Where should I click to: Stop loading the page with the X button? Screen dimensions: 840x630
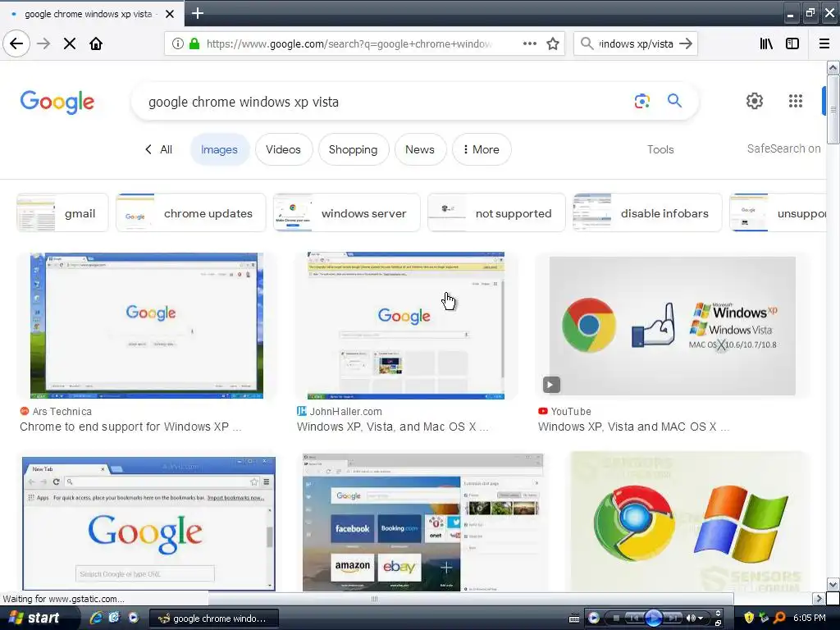pyautogui.click(x=70, y=43)
